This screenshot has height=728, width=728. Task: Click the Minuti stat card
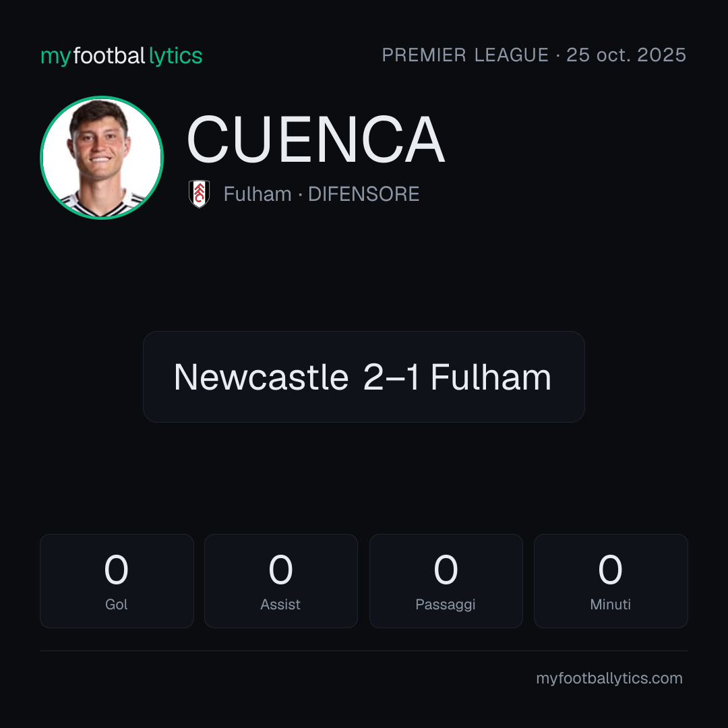click(x=611, y=581)
